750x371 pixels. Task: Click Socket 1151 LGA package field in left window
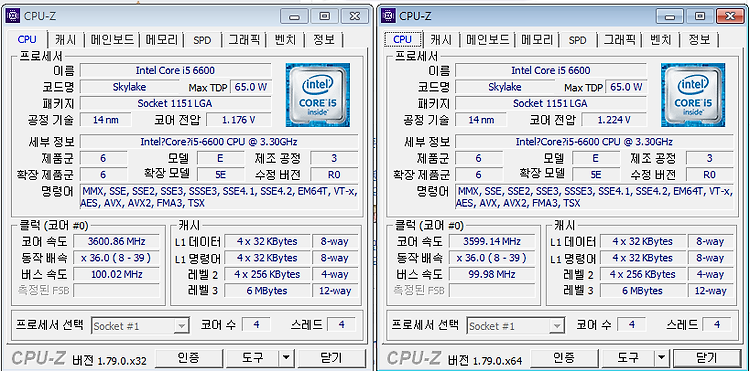(x=176, y=103)
